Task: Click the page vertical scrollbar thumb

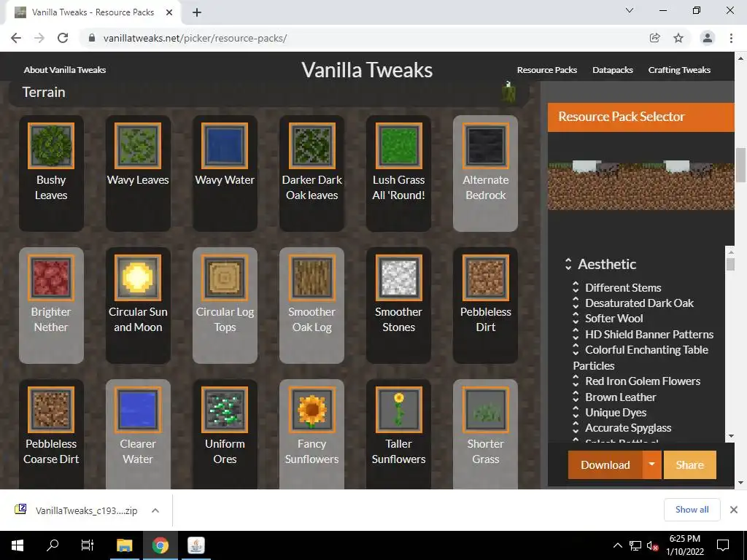Action: tap(741, 165)
